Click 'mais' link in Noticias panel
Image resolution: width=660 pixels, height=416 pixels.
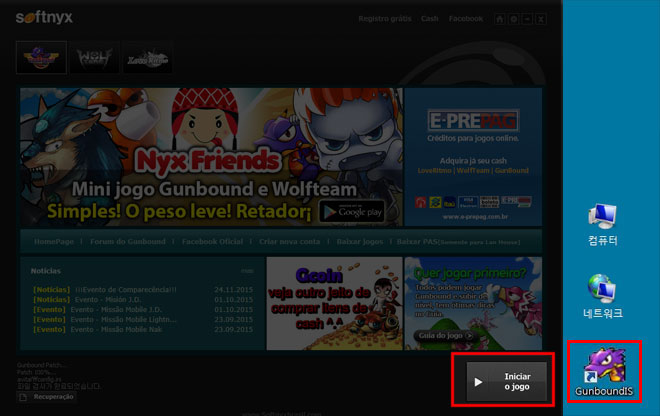pos(248,271)
